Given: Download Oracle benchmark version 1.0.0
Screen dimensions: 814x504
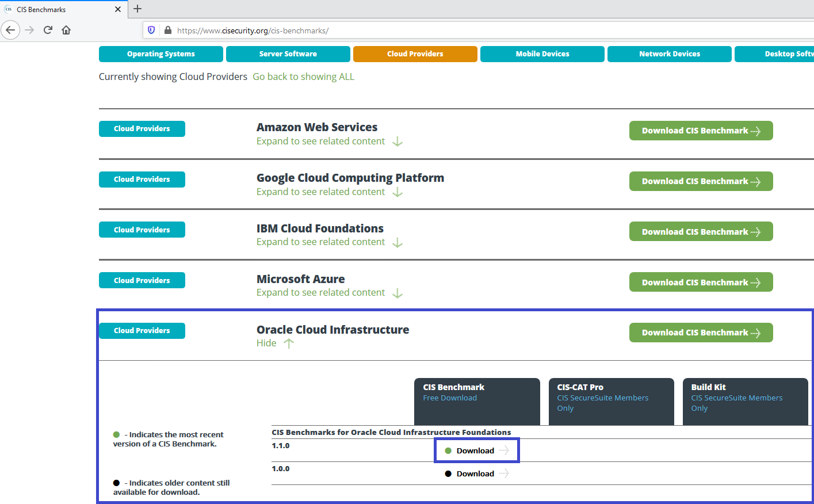Looking at the screenshot, I should 475,473.
